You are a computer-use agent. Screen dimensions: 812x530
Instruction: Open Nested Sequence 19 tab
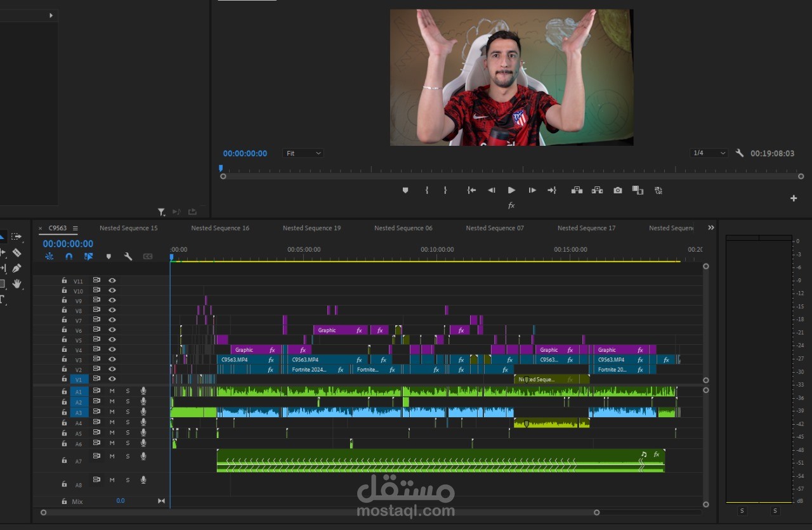point(311,228)
